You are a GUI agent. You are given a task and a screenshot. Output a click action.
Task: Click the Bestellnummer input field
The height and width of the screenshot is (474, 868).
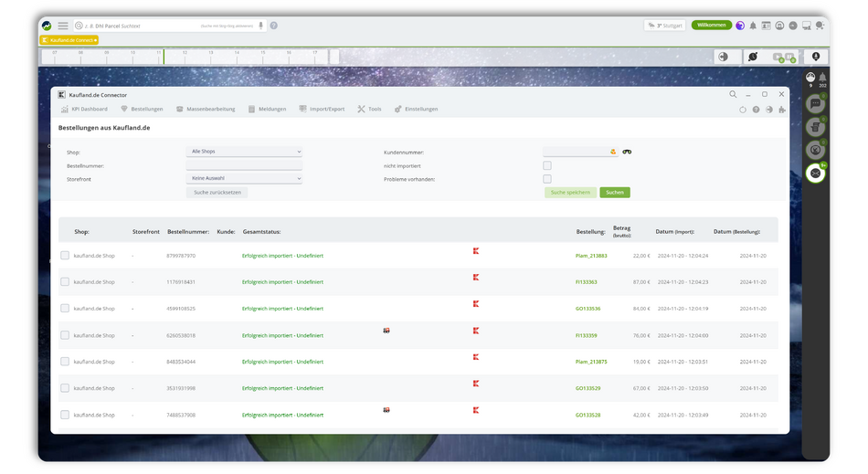tap(244, 165)
